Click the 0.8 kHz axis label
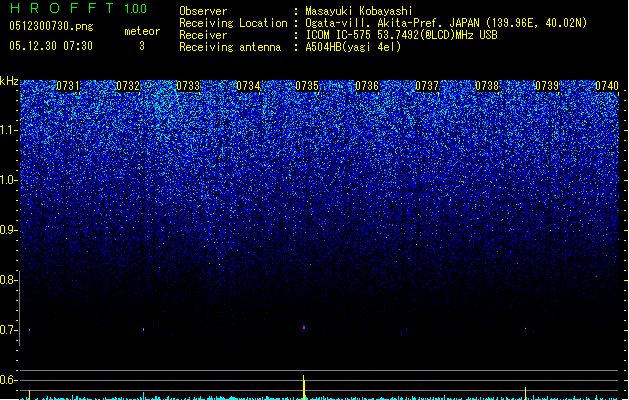Image resolution: width=629 pixels, height=400 pixels. click(x=8, y=280)
